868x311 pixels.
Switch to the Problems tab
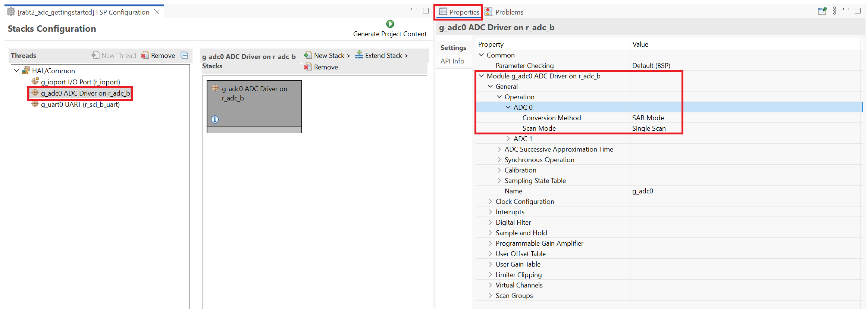(504, 12)
